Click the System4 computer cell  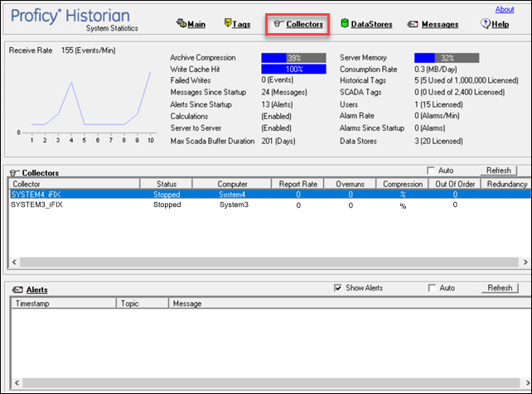click(232, 195)
